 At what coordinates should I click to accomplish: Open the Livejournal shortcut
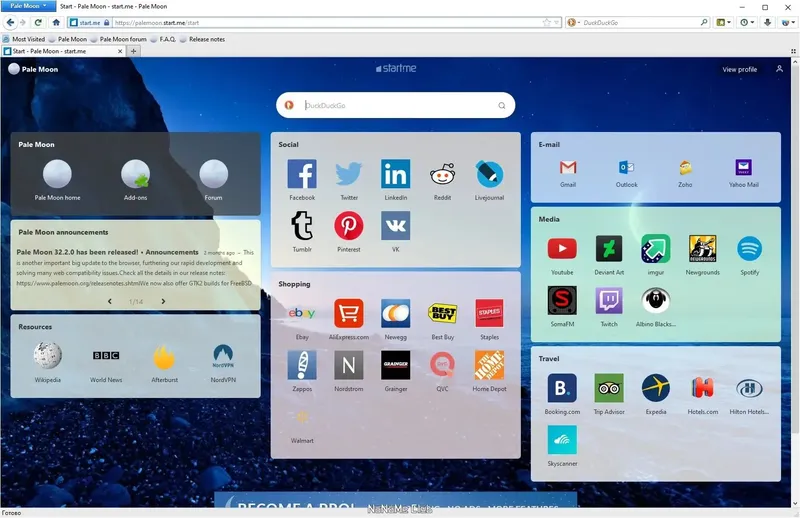[489, 174]
